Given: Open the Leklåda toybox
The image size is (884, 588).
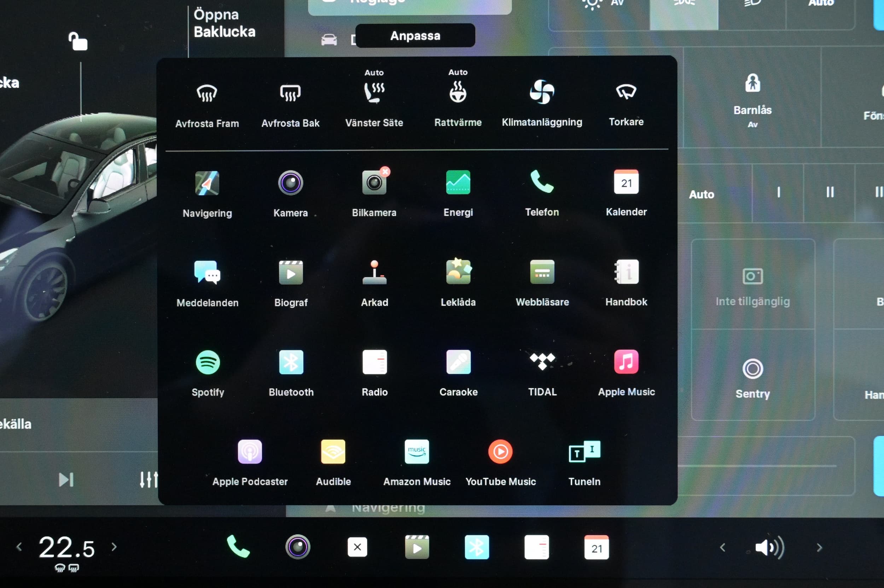Looking at the screenshot, I should [x=458, y=271].
